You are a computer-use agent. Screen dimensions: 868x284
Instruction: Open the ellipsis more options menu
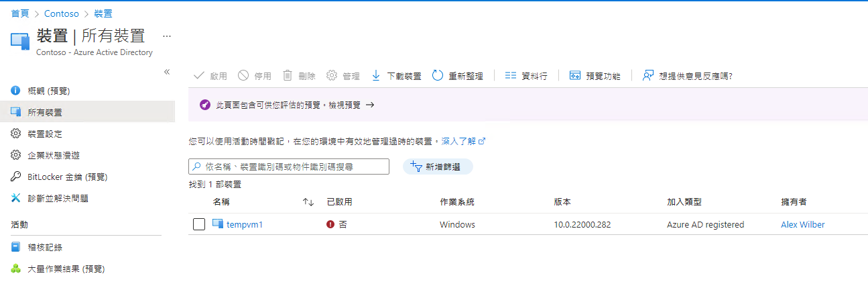coord(167,36)
